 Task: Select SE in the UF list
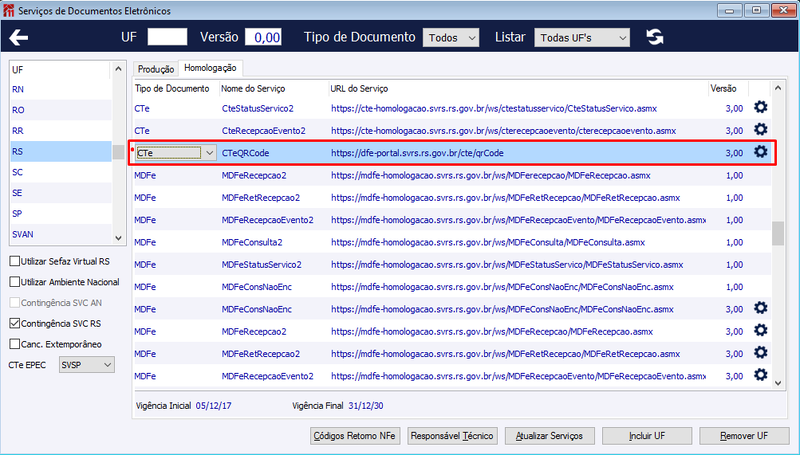tap(61, 193)
